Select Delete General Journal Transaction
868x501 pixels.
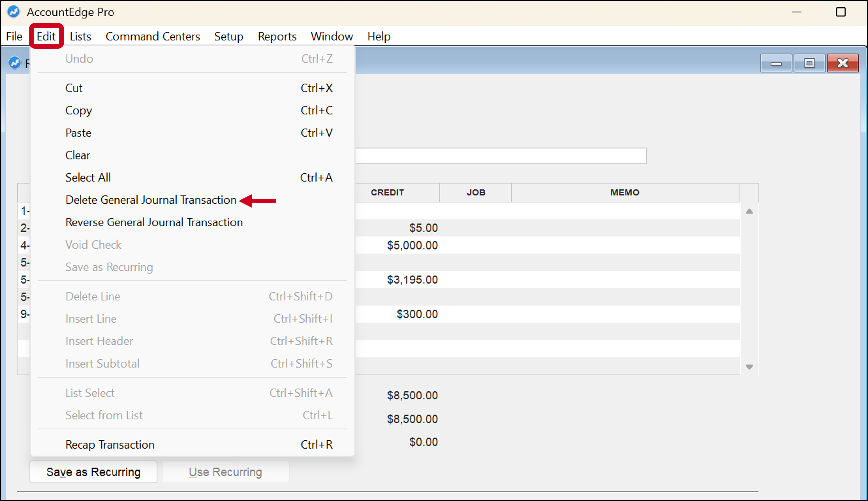[x=192, y=200]
